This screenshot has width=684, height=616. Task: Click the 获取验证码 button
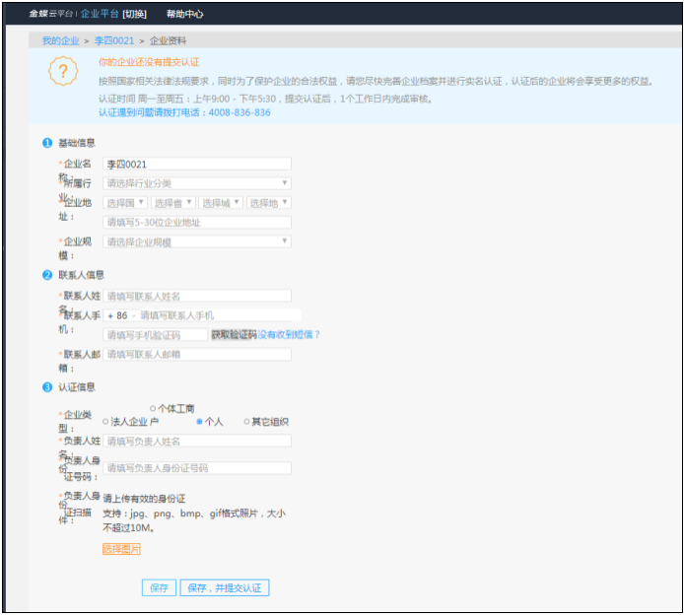pos(235,335)
